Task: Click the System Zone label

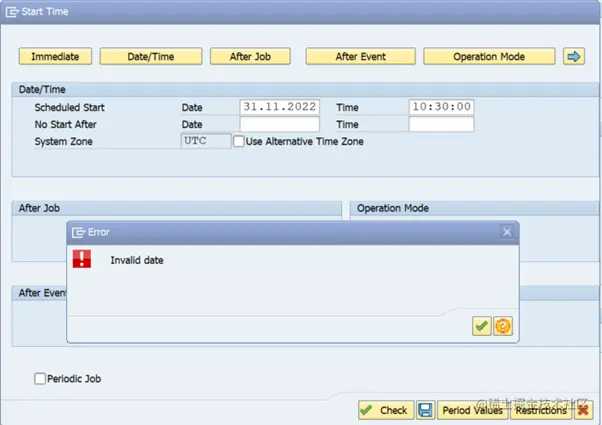Action: click(63, 142)
